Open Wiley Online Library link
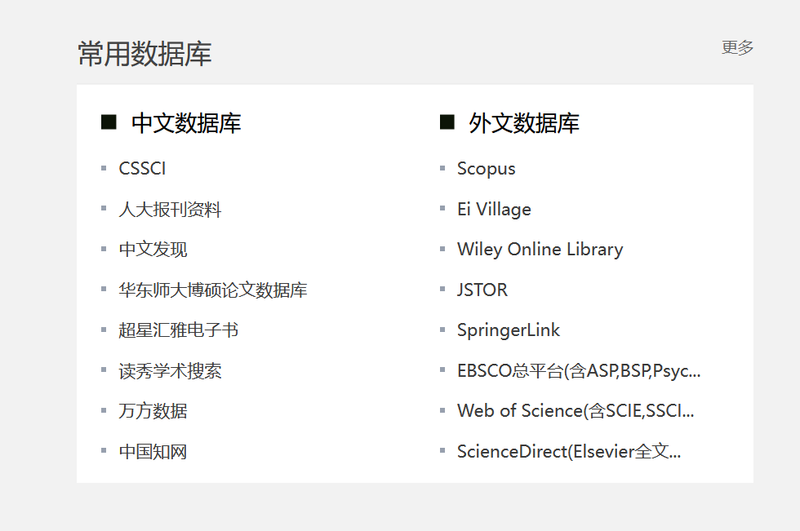800x531 pixels. [540, 249]
